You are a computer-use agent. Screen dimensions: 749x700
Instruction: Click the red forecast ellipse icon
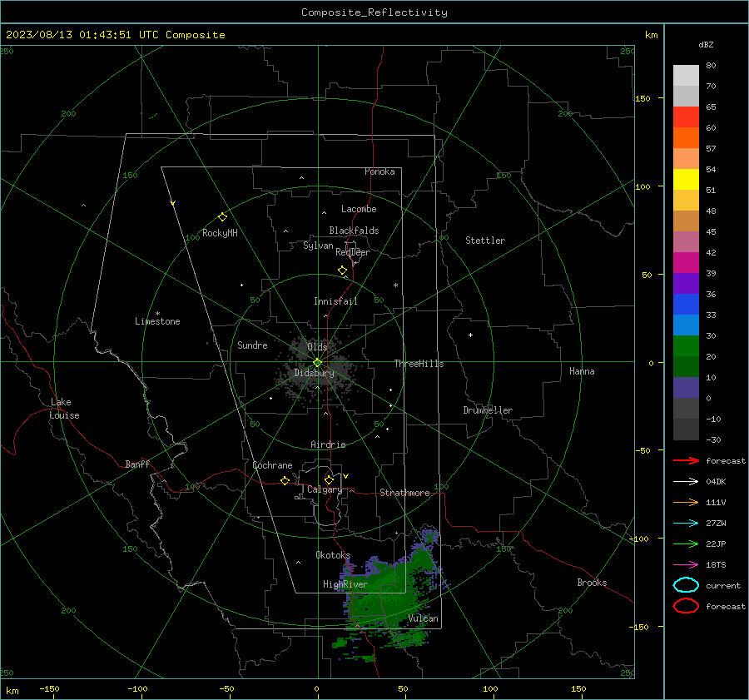tap(686, 606)
